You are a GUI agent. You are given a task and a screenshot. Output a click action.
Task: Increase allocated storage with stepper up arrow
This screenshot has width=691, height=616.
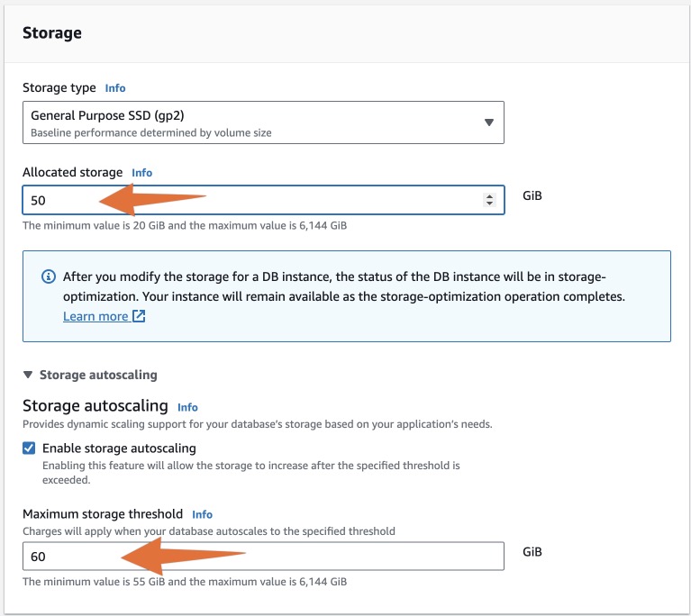[x=489, y=196]
